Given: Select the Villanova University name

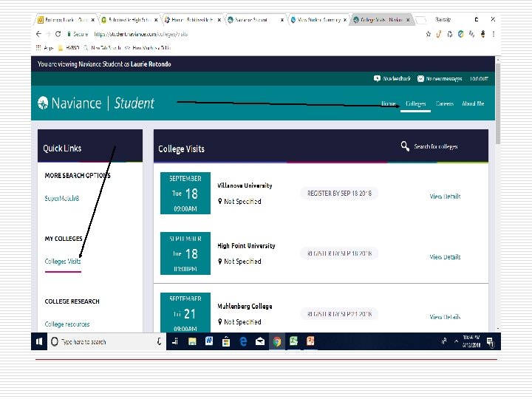Looking at the screenshot, I should (245, 185).
